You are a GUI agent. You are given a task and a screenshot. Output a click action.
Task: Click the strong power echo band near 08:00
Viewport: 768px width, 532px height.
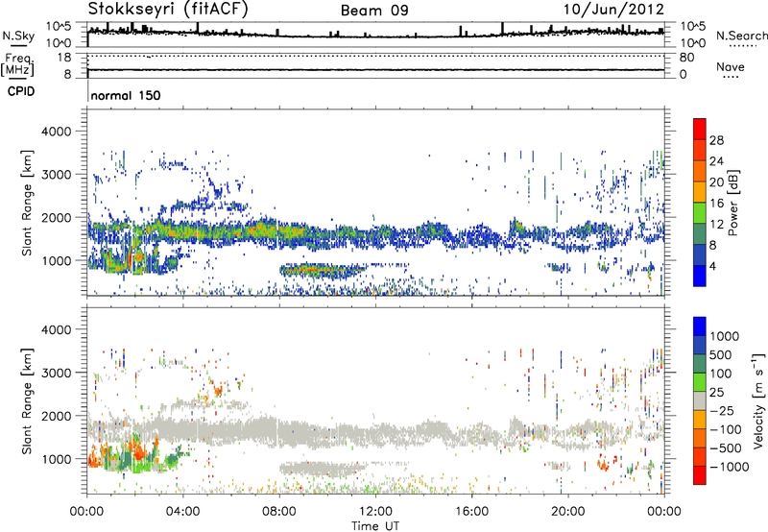click(279, 230)
